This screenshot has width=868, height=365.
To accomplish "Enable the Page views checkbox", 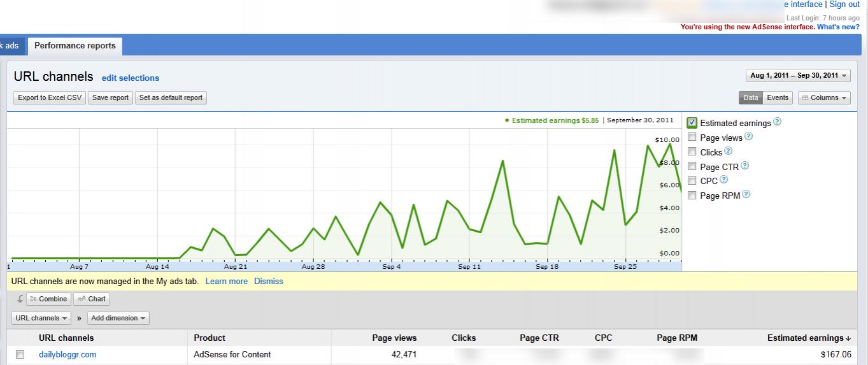I will point(692,137).
